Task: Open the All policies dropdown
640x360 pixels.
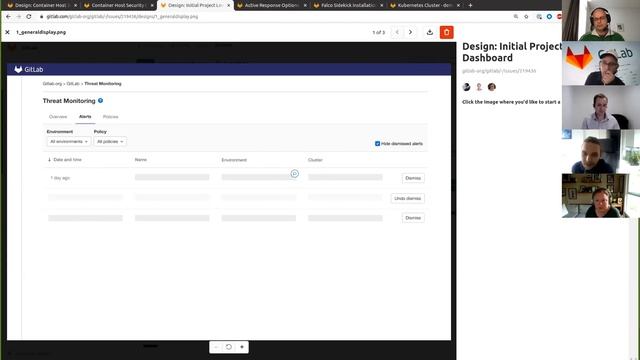Action: [110, 141]
